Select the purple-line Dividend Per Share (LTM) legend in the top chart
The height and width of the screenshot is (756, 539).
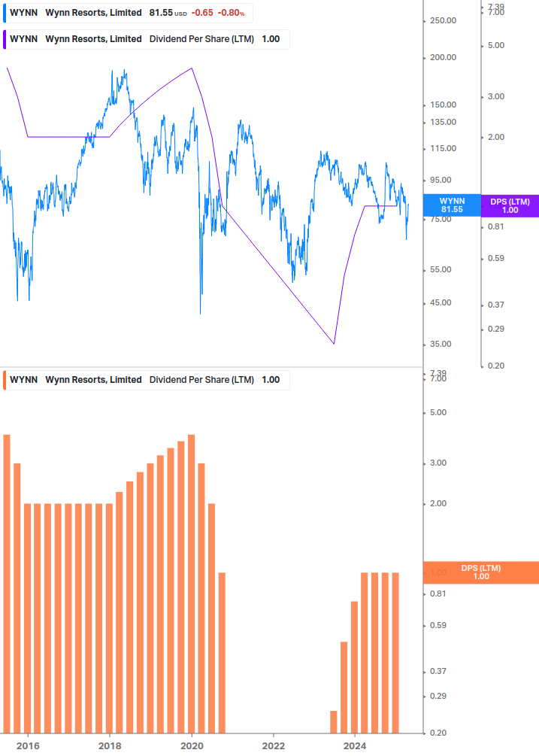[146, 39]
